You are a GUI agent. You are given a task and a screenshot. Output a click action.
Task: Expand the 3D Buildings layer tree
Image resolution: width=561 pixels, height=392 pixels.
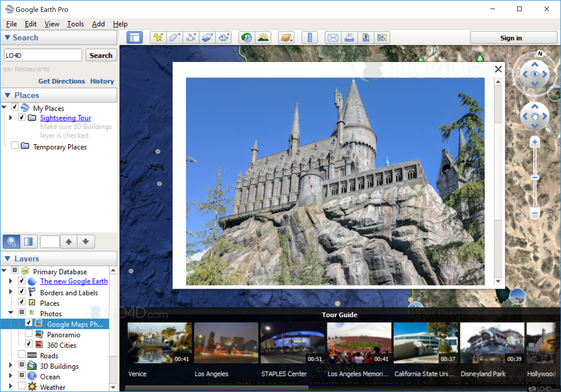[10, 365]
